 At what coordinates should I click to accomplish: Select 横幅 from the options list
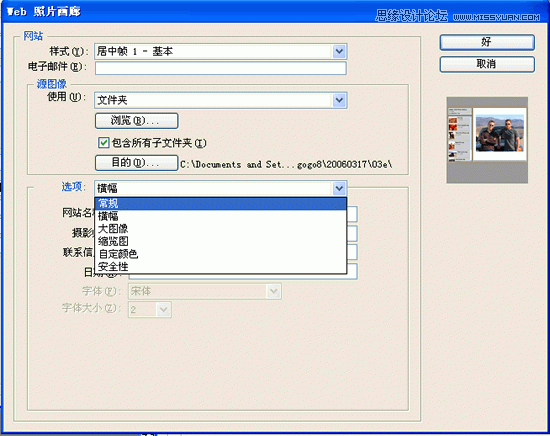[x=221, y=216]
